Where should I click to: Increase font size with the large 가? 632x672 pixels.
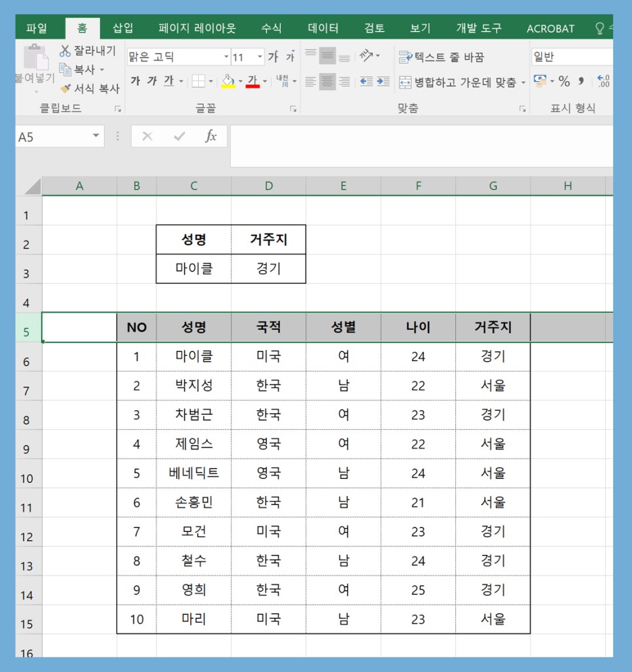273,56
